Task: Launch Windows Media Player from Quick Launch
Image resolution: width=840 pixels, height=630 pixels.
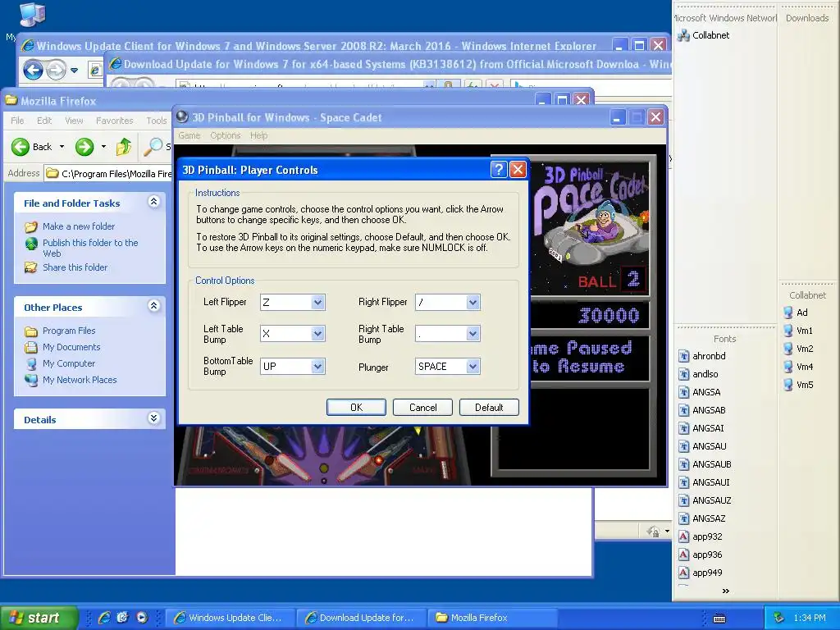Action: 141,618
